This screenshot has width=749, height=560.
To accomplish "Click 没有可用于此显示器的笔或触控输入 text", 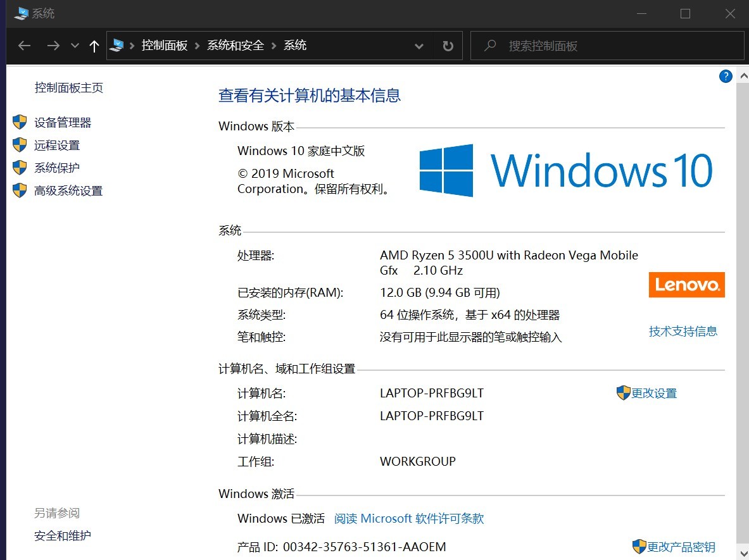I will click(470, 337).
